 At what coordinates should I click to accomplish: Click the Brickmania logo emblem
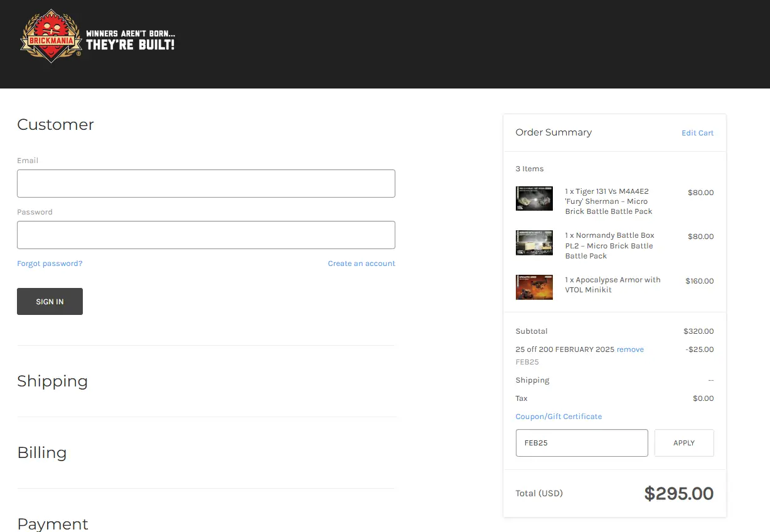(x=51, y=36)
